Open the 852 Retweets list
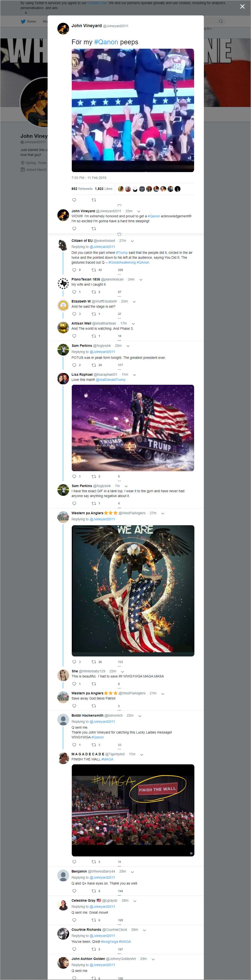The image size is (251, 980). 82,189
